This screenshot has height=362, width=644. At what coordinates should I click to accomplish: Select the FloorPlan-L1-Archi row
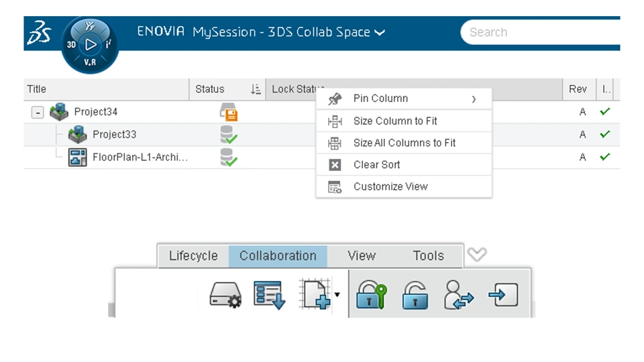(x=140, y=158)
